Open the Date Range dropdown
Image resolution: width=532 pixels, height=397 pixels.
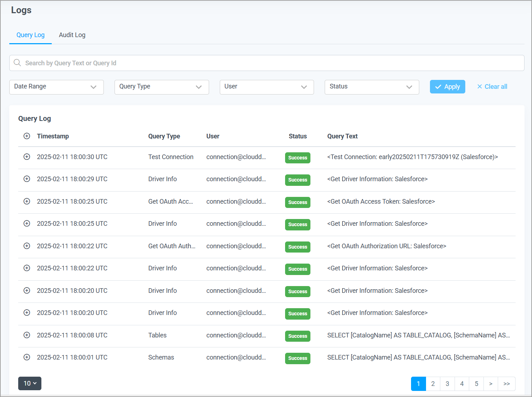click(56, 87)
